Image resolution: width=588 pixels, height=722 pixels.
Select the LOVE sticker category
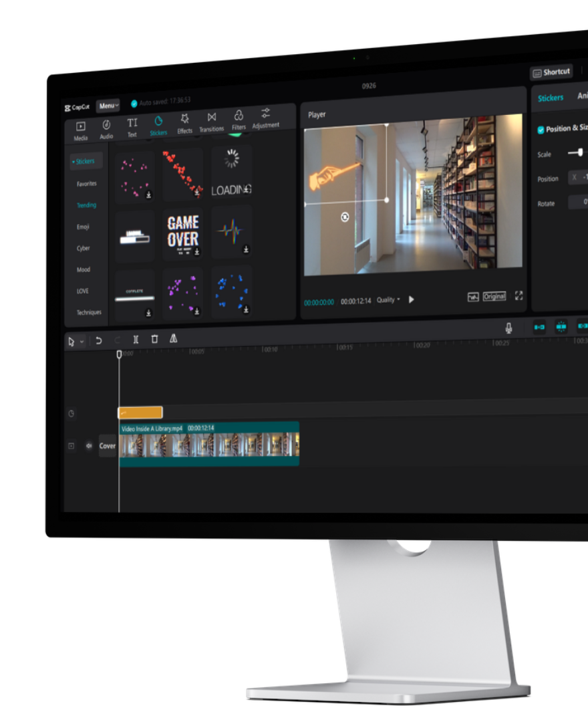[x=83, y=291]
